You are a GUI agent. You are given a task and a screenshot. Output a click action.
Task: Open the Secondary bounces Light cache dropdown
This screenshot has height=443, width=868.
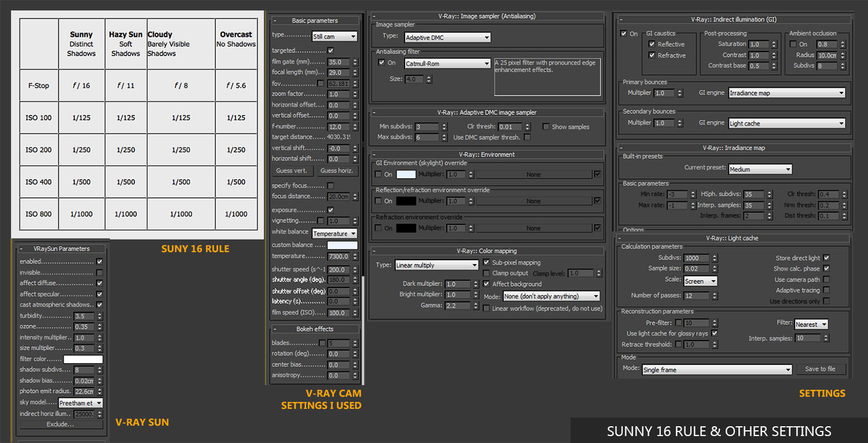click(786, 123)
